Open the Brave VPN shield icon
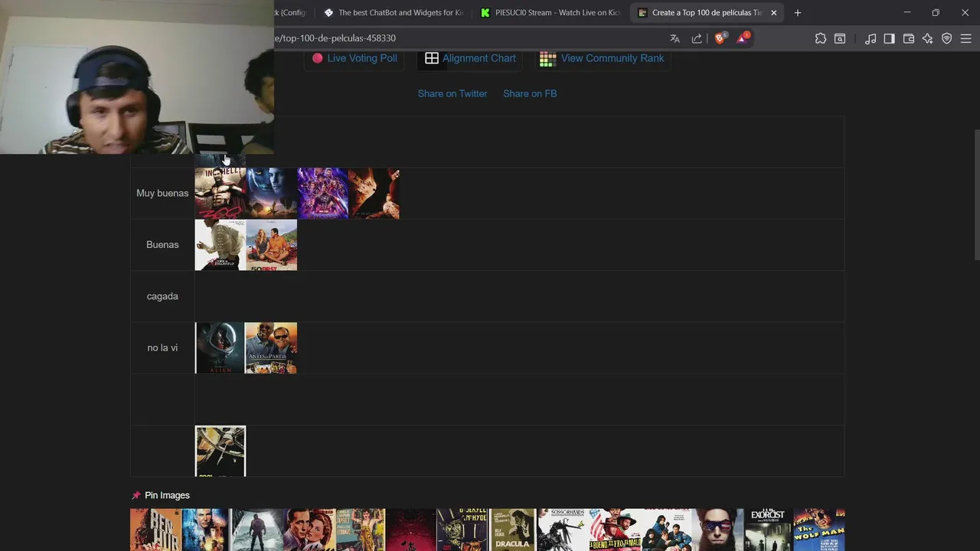Viewport: 980px width, 551px height. click(947, 38)
